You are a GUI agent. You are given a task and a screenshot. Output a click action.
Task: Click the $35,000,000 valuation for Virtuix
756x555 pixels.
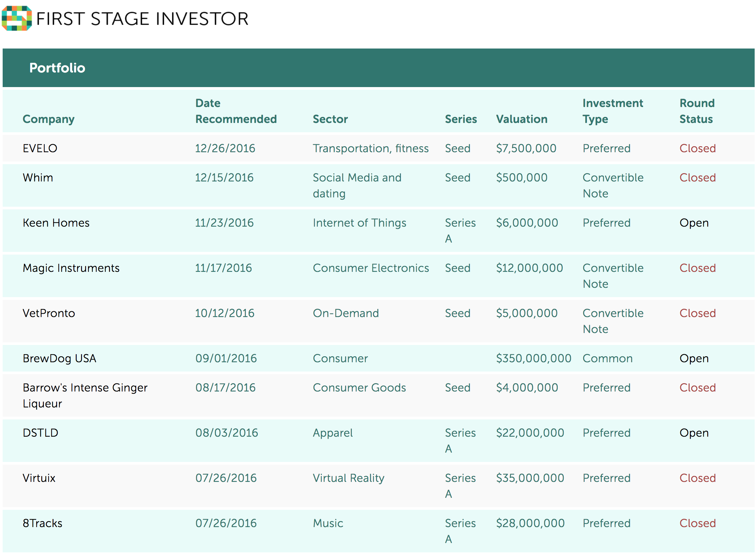530,479
